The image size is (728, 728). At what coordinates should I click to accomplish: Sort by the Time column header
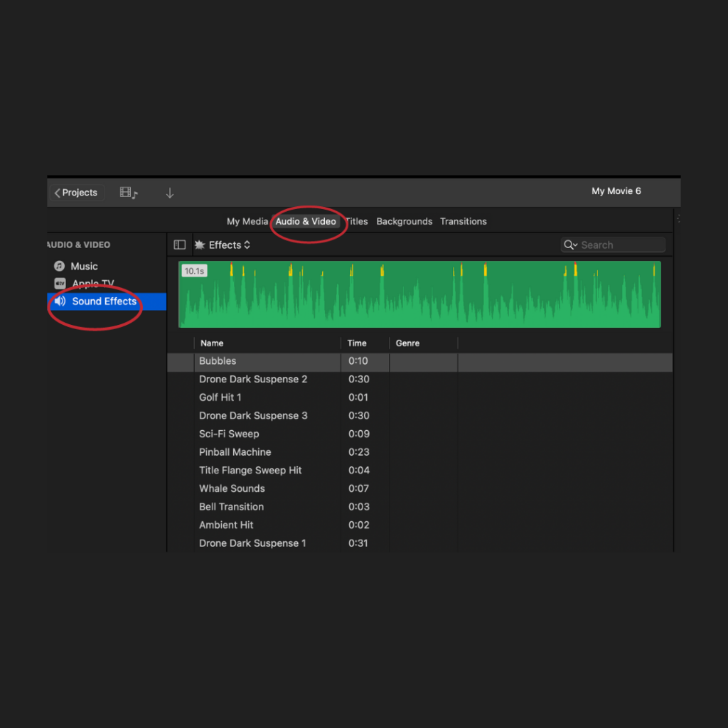click(357, 343)
